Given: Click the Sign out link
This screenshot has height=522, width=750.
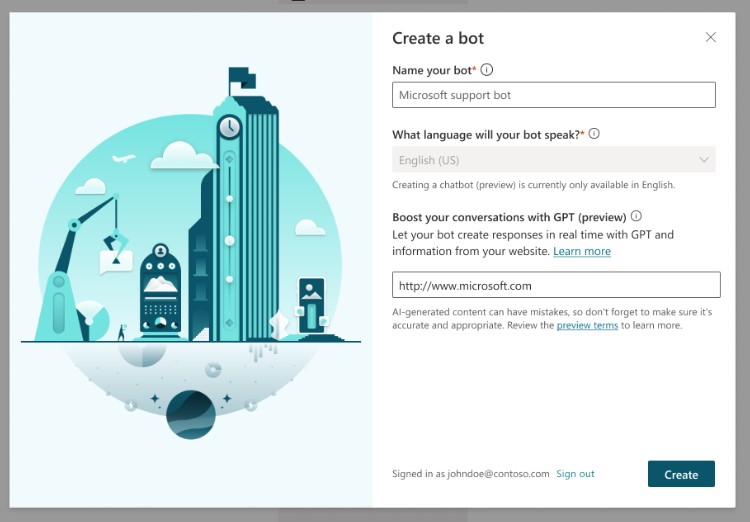Looking at the screenshot, I should tap(575, 474).
